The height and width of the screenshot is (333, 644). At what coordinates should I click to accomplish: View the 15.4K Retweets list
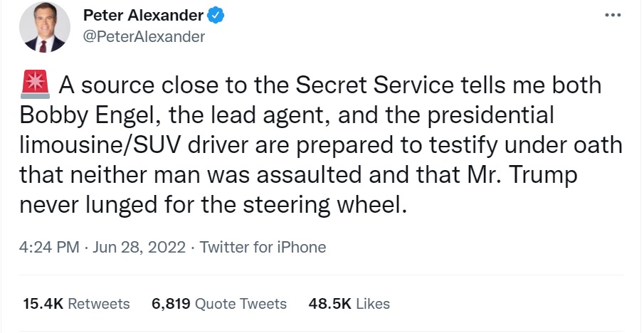pyautogui.click(x=77, y=304)
